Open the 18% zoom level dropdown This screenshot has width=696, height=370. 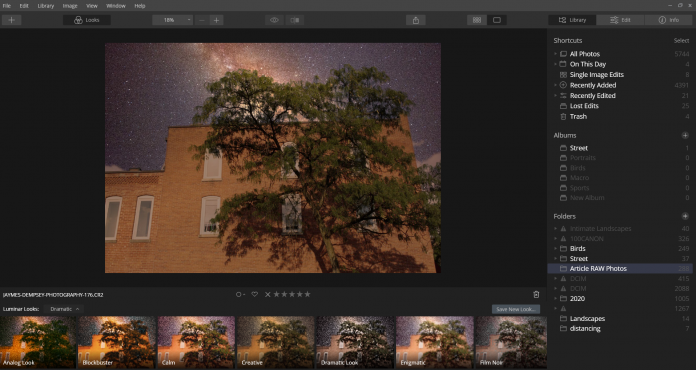(x=172, y=20)
